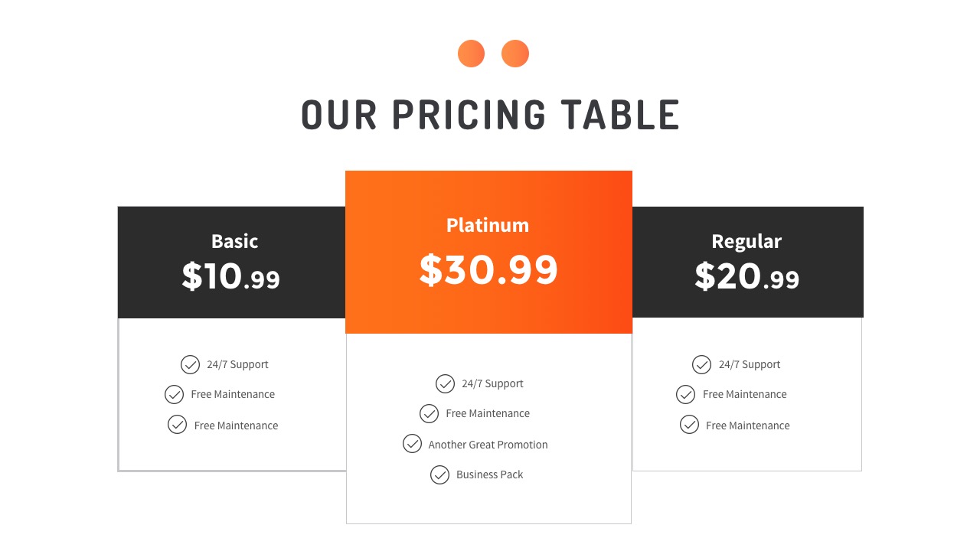Select the Platinum 24/7 Support check icon
This screenshot has height=551, width=980.
tap(445, 383)
